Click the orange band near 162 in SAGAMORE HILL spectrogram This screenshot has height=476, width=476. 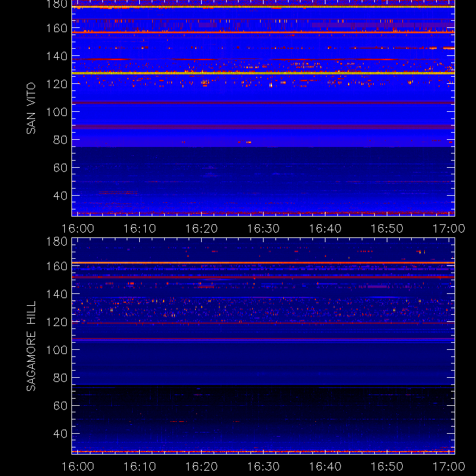click(x=263, y=262)
